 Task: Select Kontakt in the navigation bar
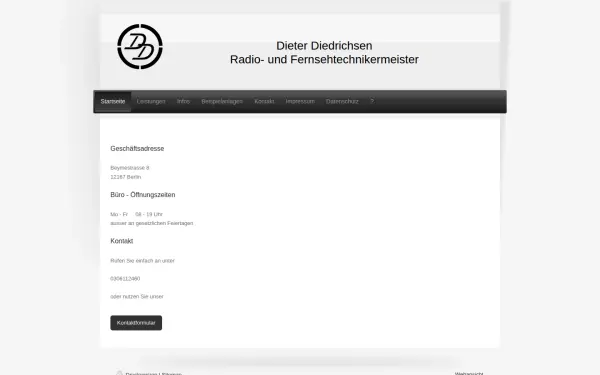tap(264, 102)
